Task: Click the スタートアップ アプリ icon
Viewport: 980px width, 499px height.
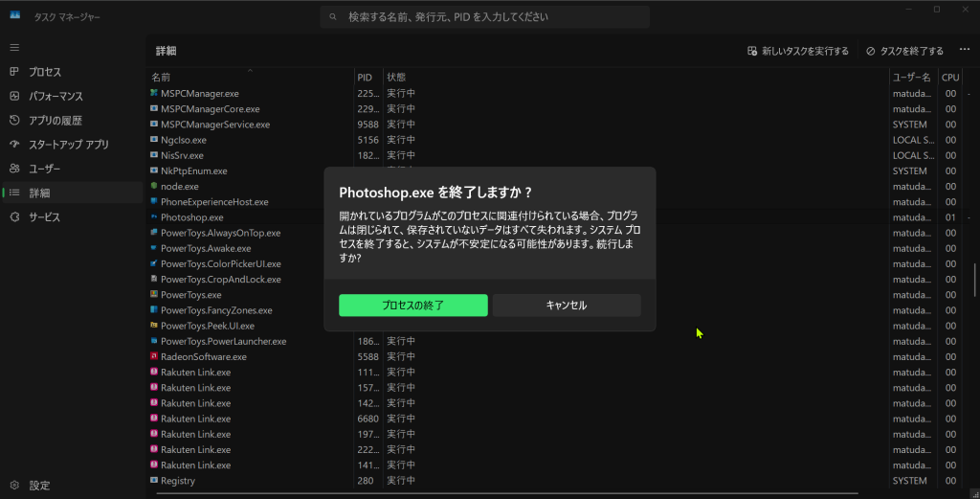Action: 14,145
